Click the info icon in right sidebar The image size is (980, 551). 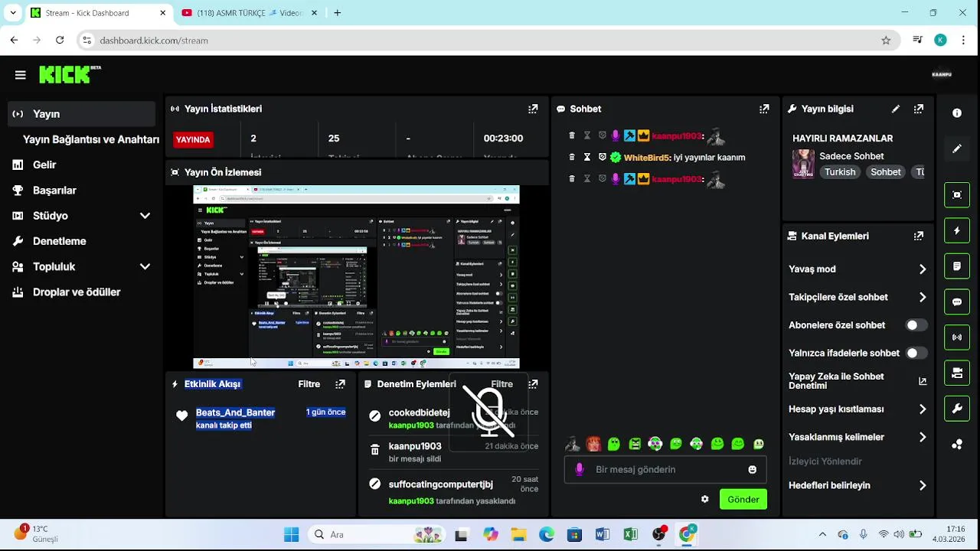click(x=957, y=112)
